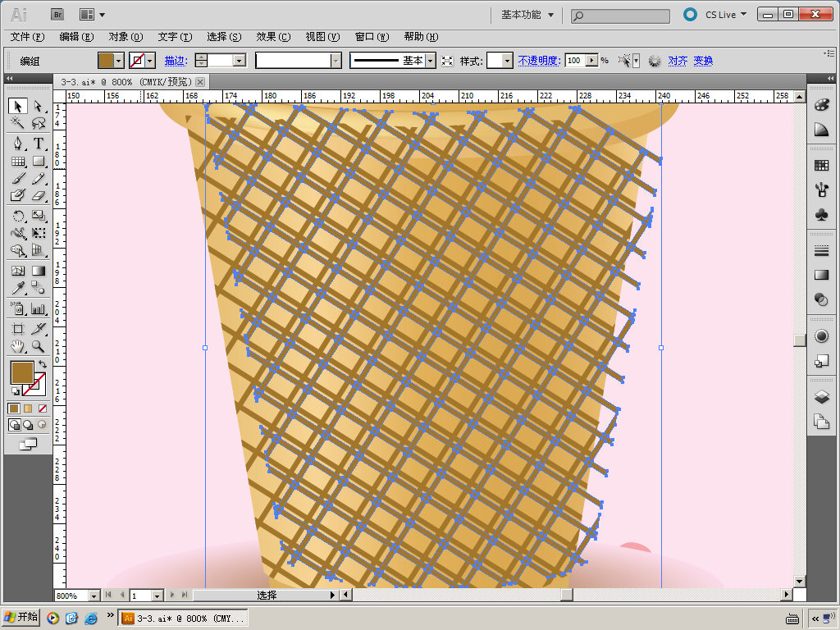Open the 视图(V) menu
The image size is (840, 630).
click(x=322, y=37)
